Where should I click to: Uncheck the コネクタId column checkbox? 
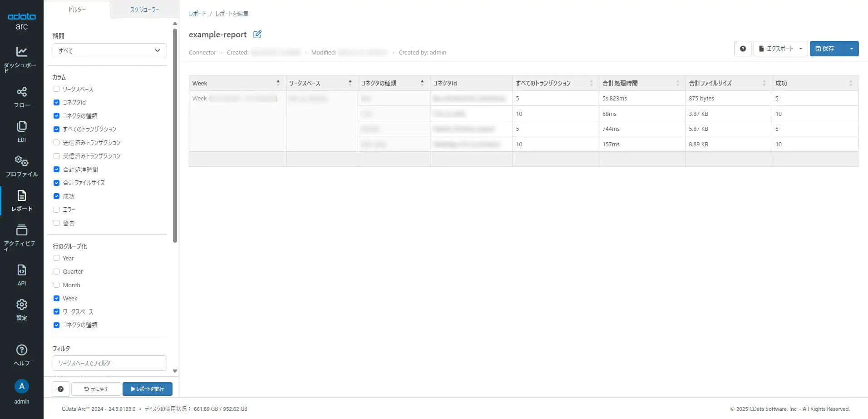point(56,102)
